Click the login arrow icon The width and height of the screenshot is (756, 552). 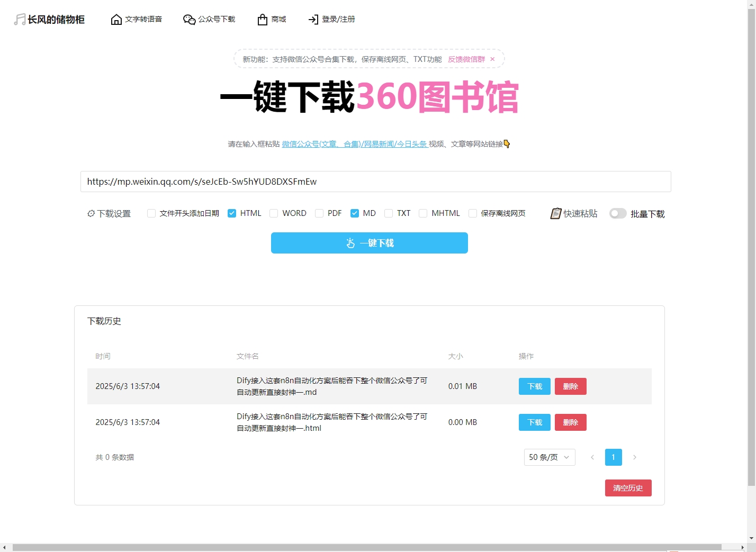[x=313, y=20]
